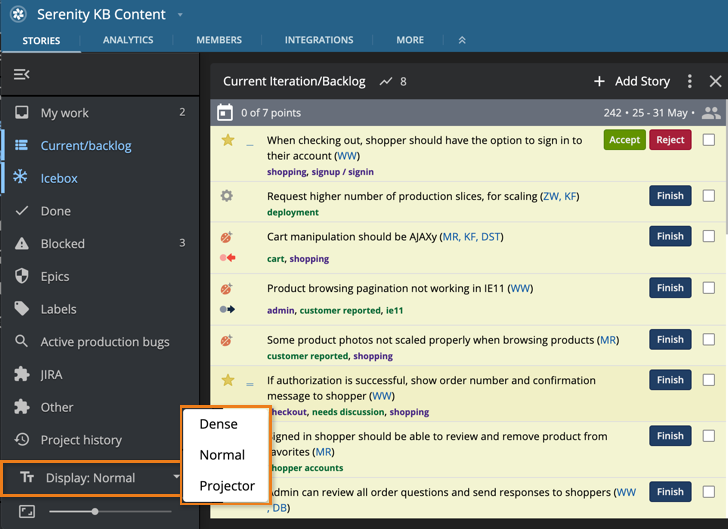
Task: Open Project history panel
Action: coord(81,440)
